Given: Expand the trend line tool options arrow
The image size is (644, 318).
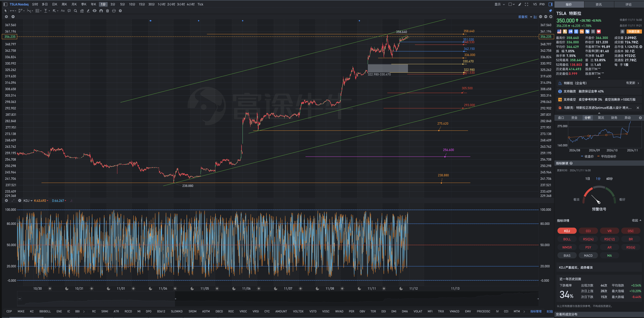Looking at the screenshot, I should click(x=15, y=11).
